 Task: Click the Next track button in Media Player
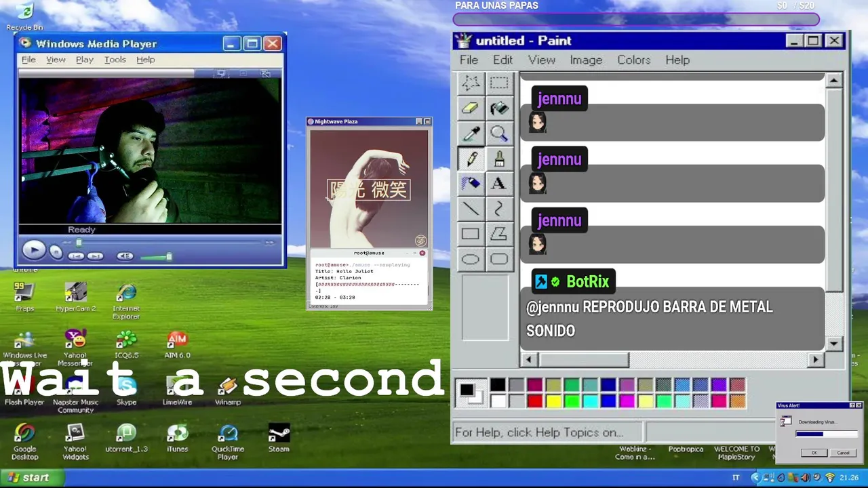point(96,256)
